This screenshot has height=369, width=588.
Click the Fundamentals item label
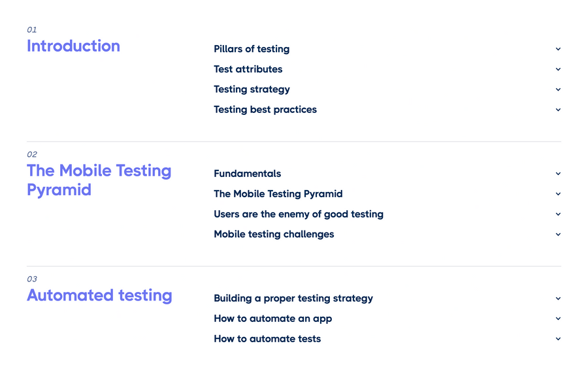click(x=247, y=174)
